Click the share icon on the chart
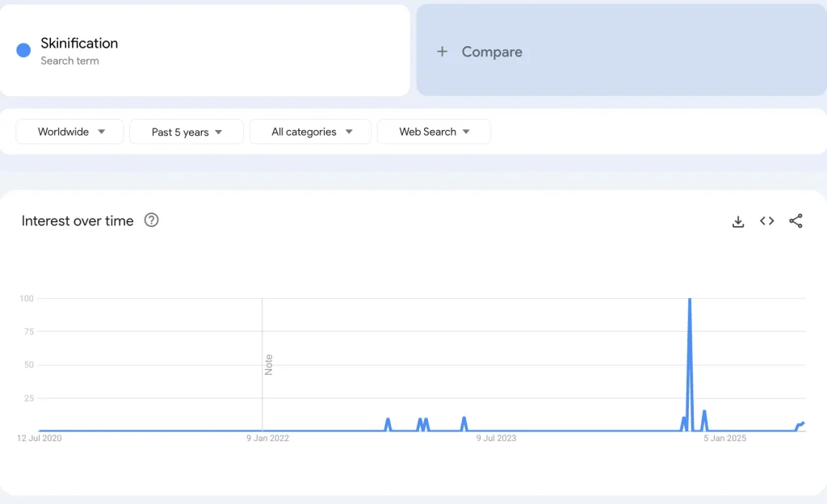Screen dimensions: 827x504 pyautogui.click(x=796, y=221)
